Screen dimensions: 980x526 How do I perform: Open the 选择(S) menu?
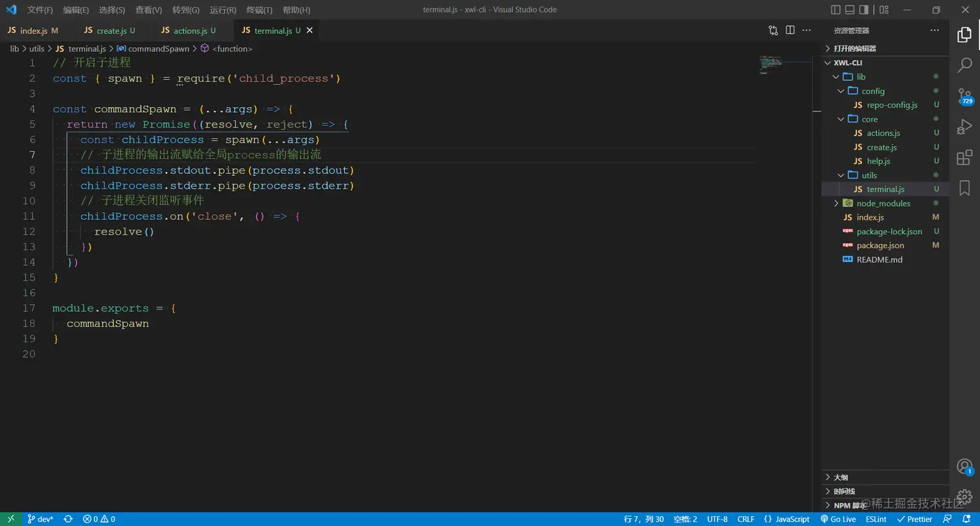click(x=112, y=10)
